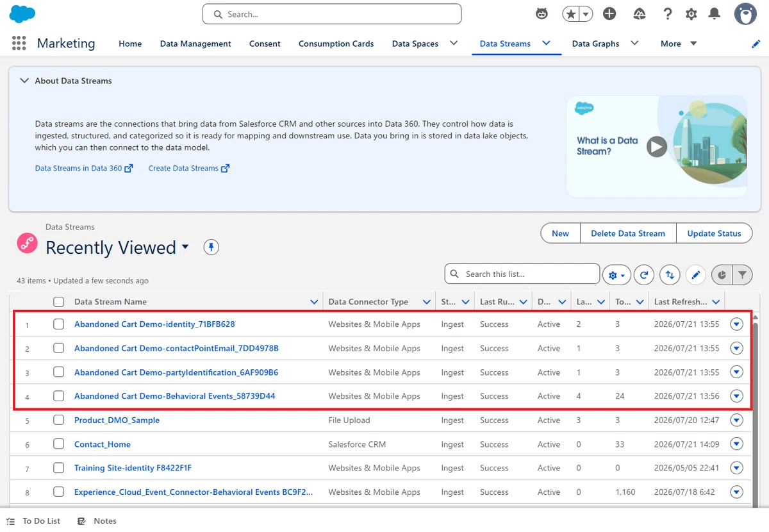The height and width of the screenshot is (532, 769).
Task: Switch to the Data Management tab
Action: pyautogui.click(x=195, y=44)
